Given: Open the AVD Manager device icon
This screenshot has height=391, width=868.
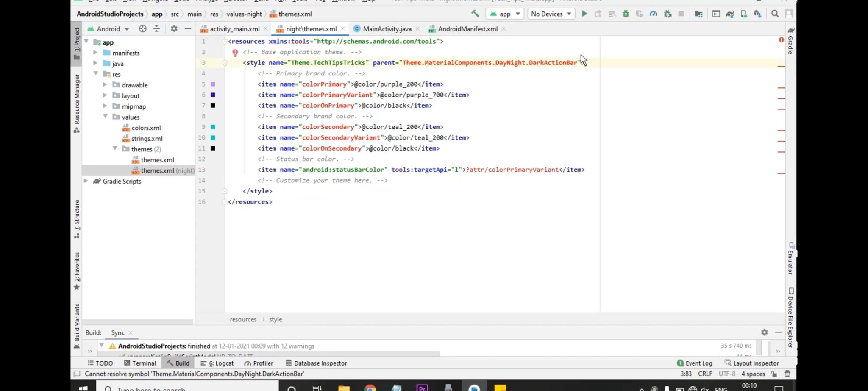Looking at the screenshot, I should coord(744,14).
